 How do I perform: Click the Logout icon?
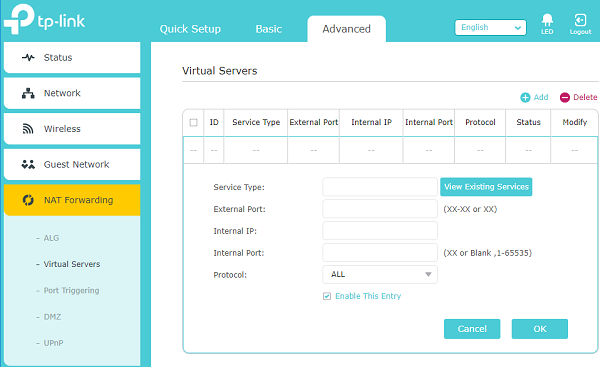tap(580, 20)
